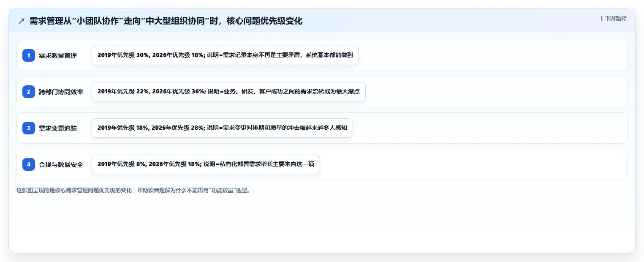644x262 pixels.
Task: Click number badge 1 for 需求数量管理
Action: tap(29, 55)
